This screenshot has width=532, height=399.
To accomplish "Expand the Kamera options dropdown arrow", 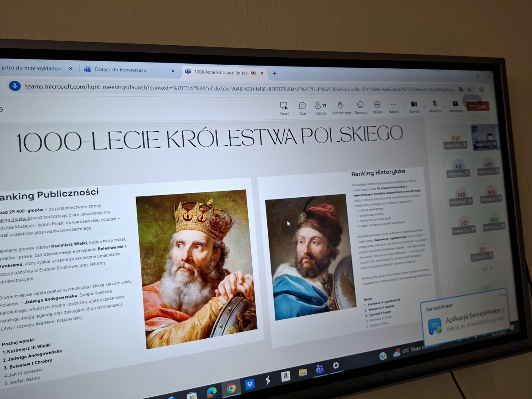I will 424,106.
